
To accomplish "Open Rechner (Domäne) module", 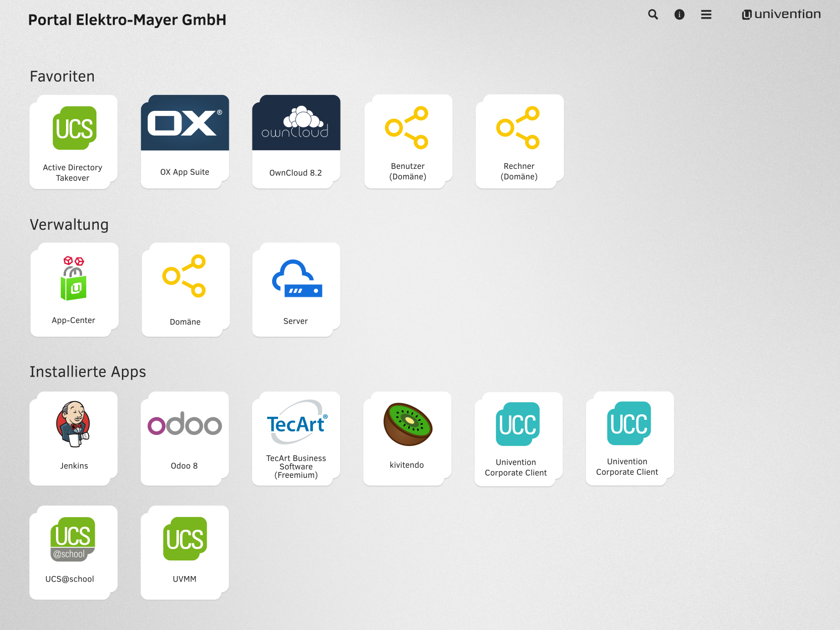I will pyautogui.click(x=520, y=142).
